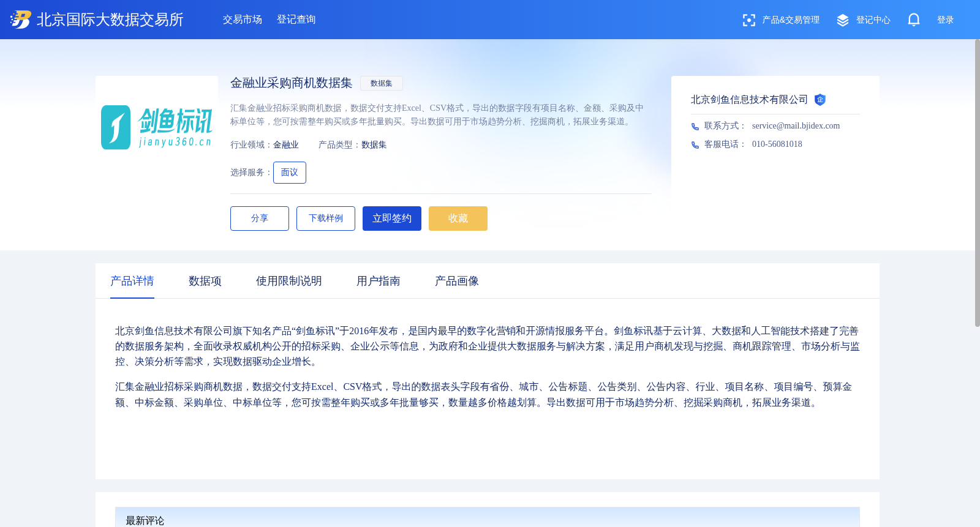This screenshot has width=980, height=527.
Task: Click the enterprise verified badge icon
Action: tap(820, 100)
